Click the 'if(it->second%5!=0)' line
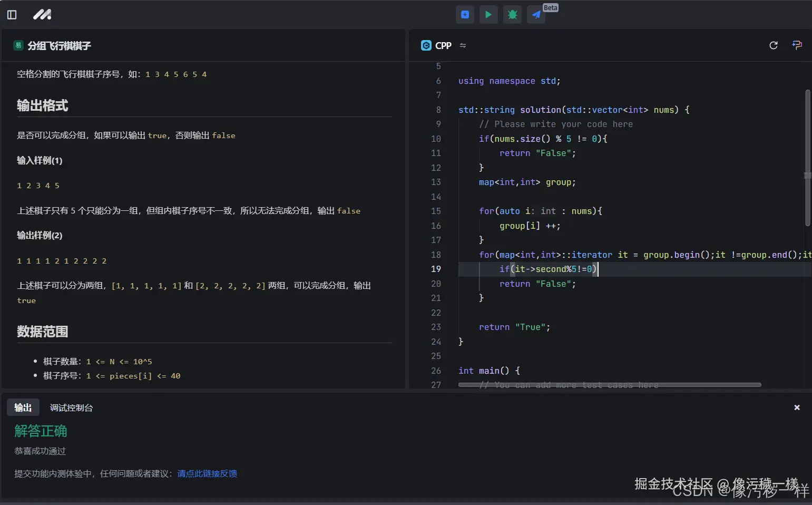The width and height of the screenshot is (812, 505). (x=548, y=269)
